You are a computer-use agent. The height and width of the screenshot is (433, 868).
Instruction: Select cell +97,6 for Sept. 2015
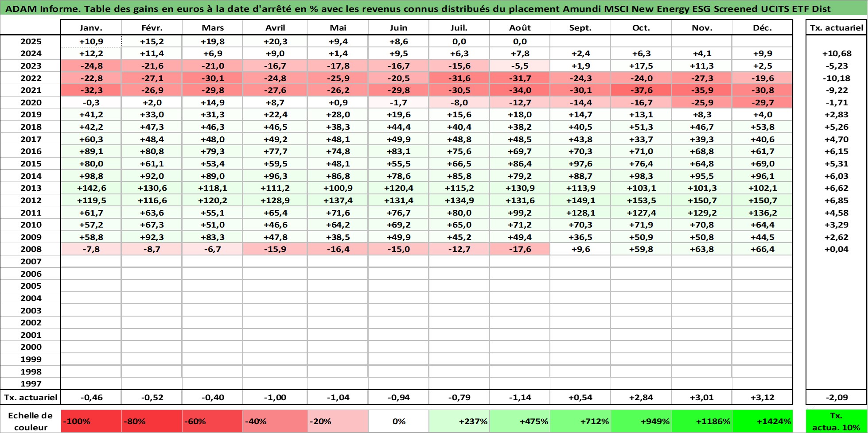tap(580, 164)
